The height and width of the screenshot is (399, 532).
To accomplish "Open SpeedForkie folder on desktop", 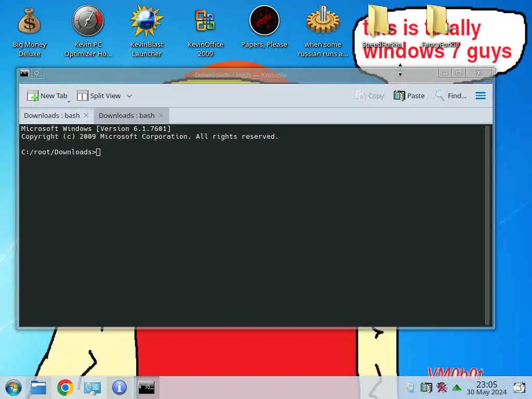I will [381, 27].
